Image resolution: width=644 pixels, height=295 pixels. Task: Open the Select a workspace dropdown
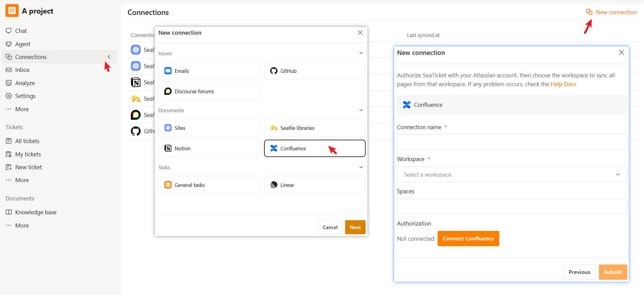(x=512, y=174)
